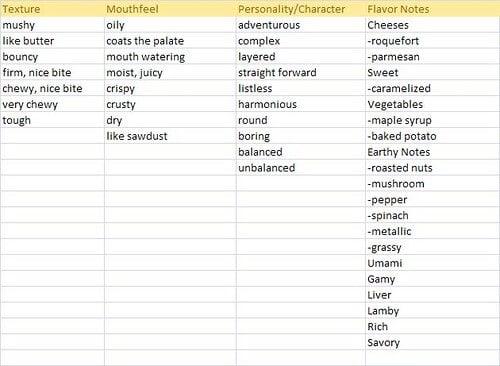This screenshot has height=366, width=500.
Task: Click the Personality/Character header cell
Action: [301, 9]
